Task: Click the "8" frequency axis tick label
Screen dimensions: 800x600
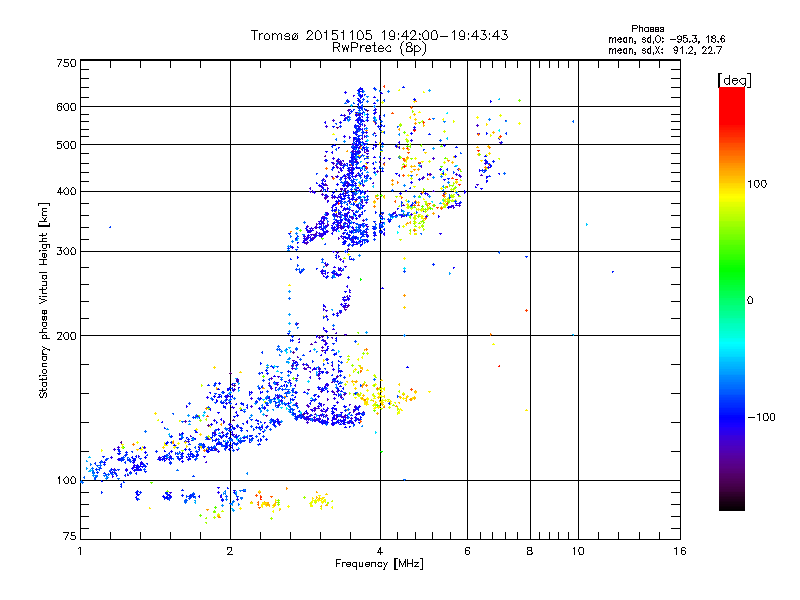Action: 530,551
